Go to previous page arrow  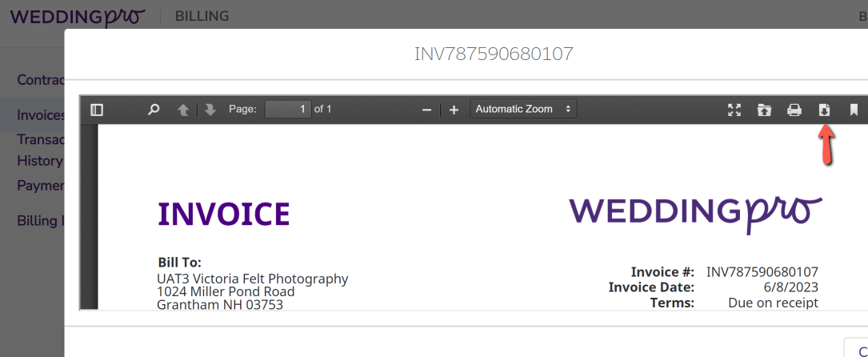click(x=183, y=110)
